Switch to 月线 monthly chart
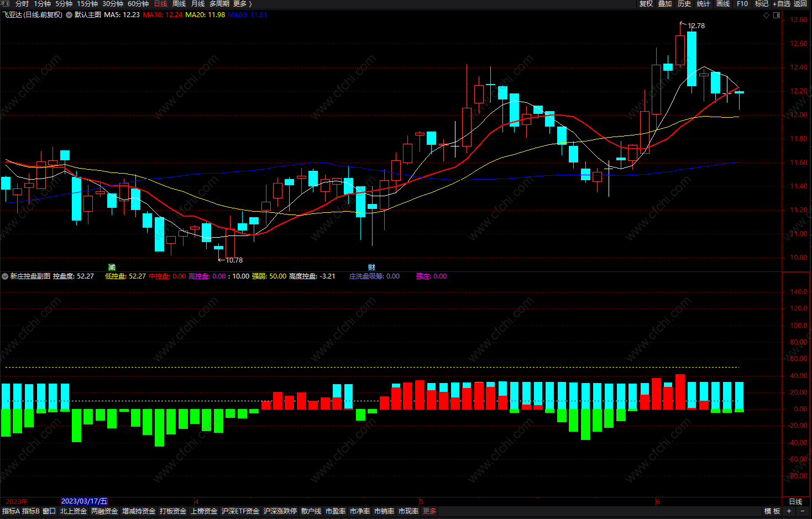The image size is (812, 519). click(198, 4)
